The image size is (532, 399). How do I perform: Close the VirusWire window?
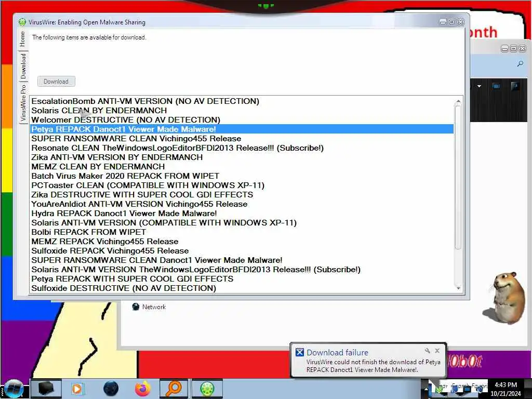point(460,22)
